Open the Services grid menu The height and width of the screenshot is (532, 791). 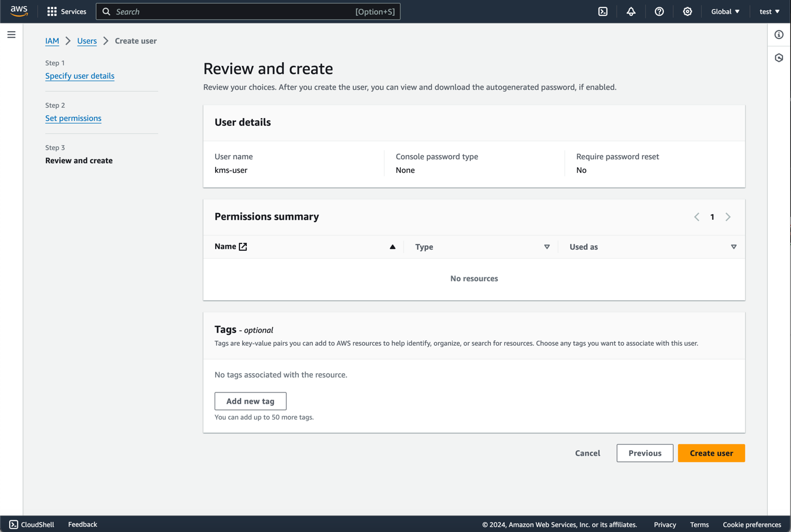[x=52, y=11]
